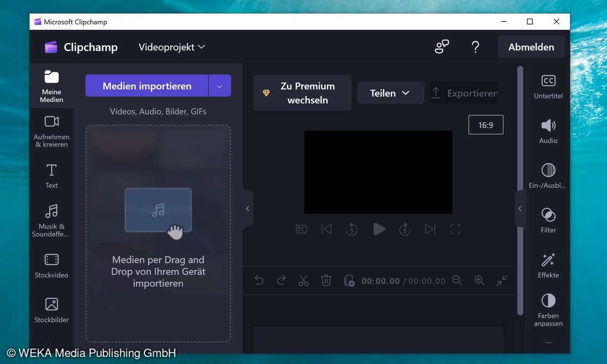Zoom out the timeline
Image resolution: width=607 pixels, height=364 pixels.
(x=457, y=281)
